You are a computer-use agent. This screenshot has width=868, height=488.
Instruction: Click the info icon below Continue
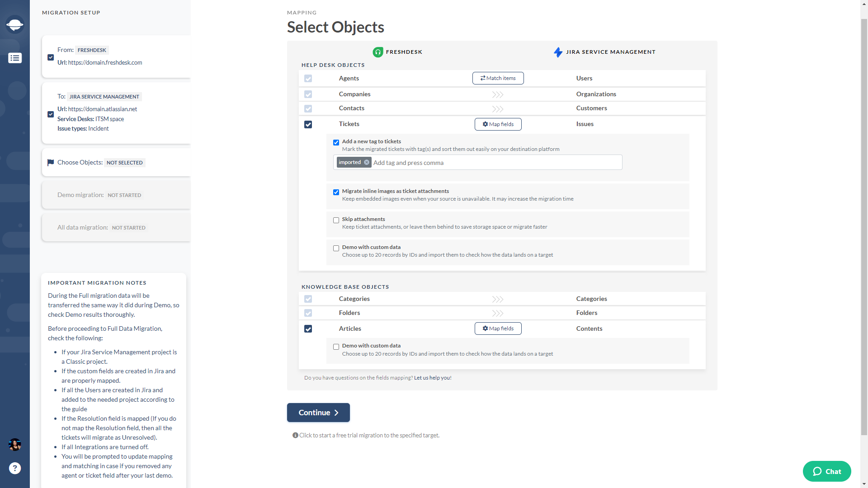click(x=295, y=435)
